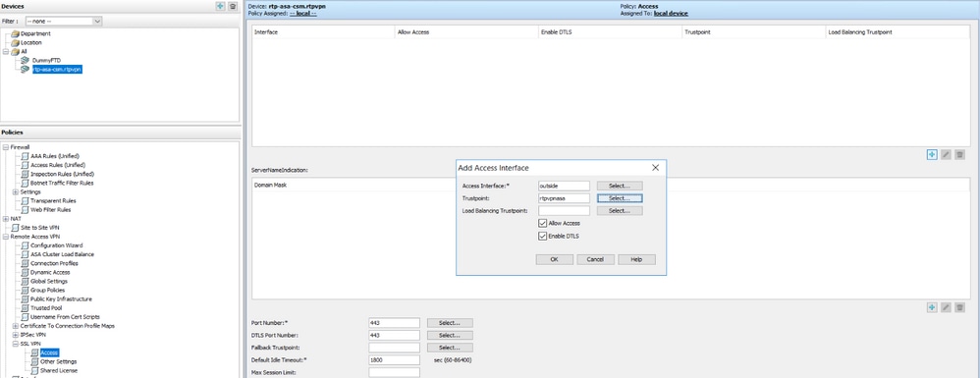This screenshot has height=378, width=980.
Task: Expand the IPSec VPN node
Action: tap(16, 334)
